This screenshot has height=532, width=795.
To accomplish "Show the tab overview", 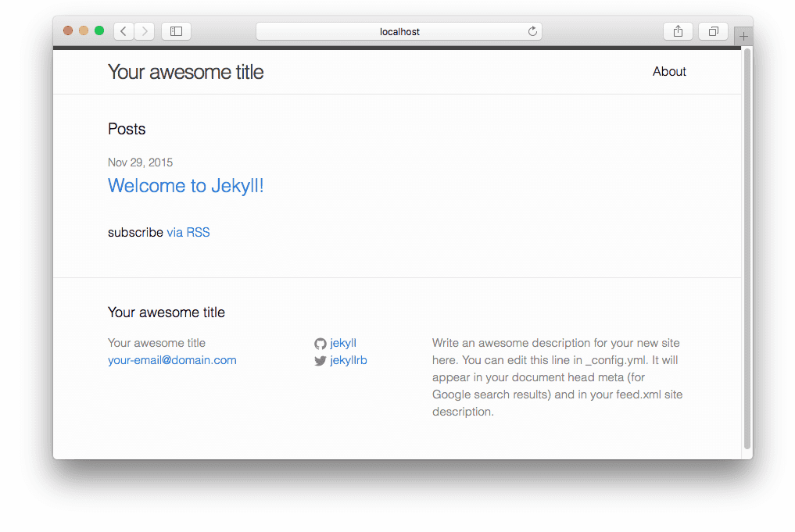I will [x=713, y=31].
